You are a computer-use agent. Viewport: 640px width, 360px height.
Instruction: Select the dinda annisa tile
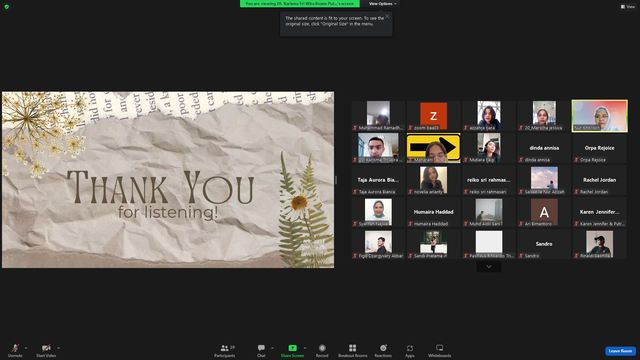544,148
